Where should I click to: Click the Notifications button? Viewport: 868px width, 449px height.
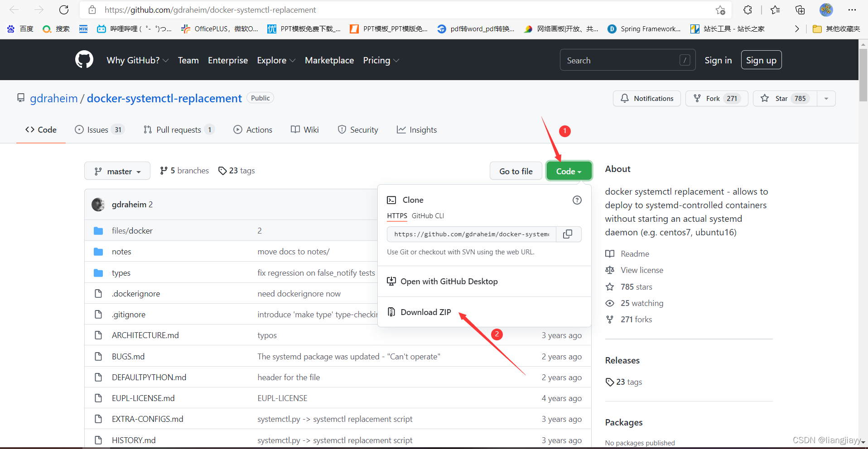[x=646, y=99]
